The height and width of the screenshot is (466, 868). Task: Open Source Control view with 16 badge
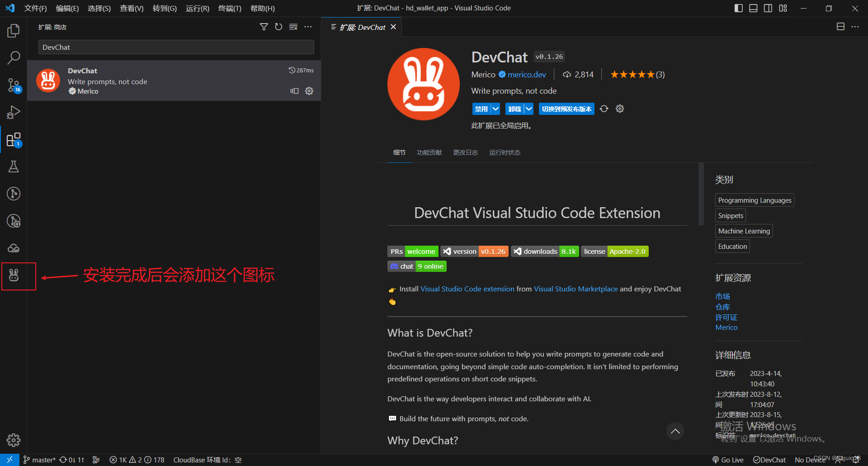[14, 85]
